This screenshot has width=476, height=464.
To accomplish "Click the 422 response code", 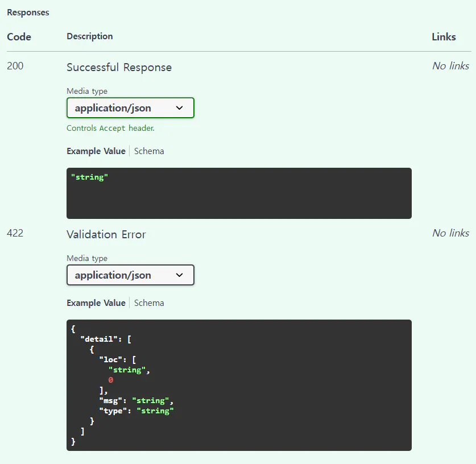I will (15, 233).
